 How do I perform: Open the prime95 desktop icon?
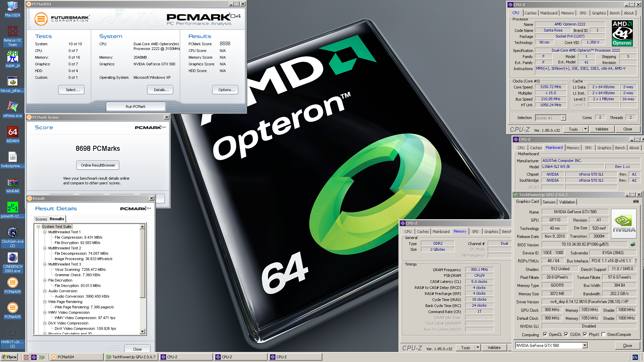[12, 210]
